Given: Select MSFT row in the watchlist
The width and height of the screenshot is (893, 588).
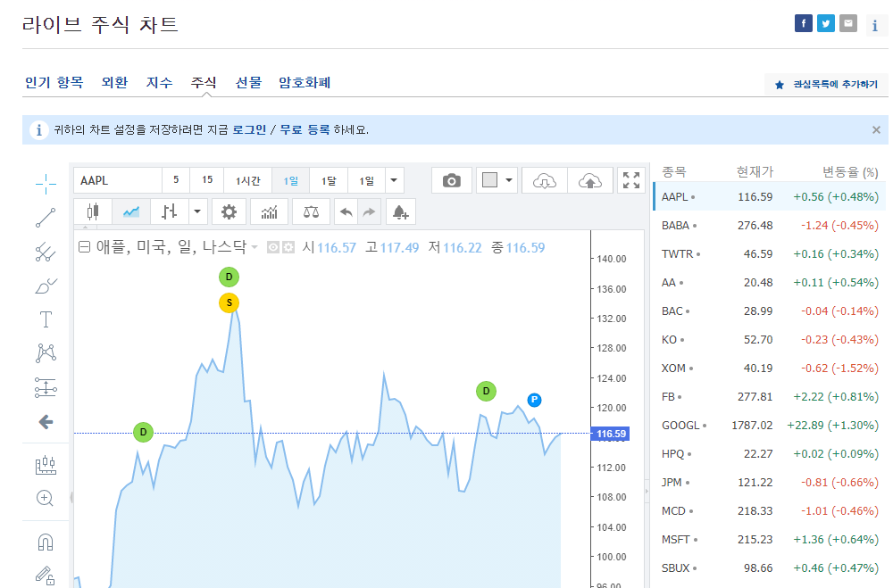Looking at the screenshot, I should click(x=770, y=539).
